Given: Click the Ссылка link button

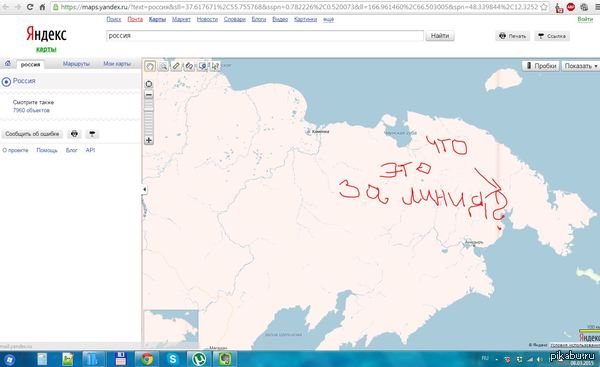Looking at the screenshot, I should (x=552, y=36).
